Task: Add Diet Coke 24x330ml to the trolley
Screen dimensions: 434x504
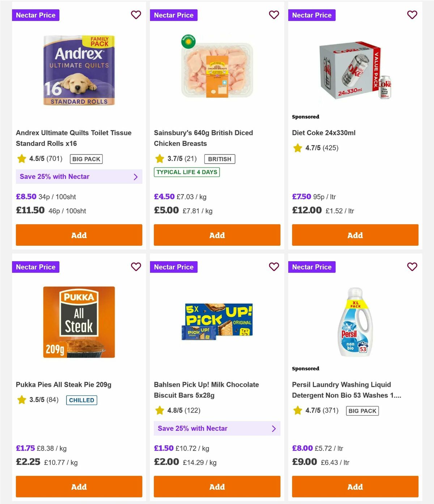Action: click(355, 235)
